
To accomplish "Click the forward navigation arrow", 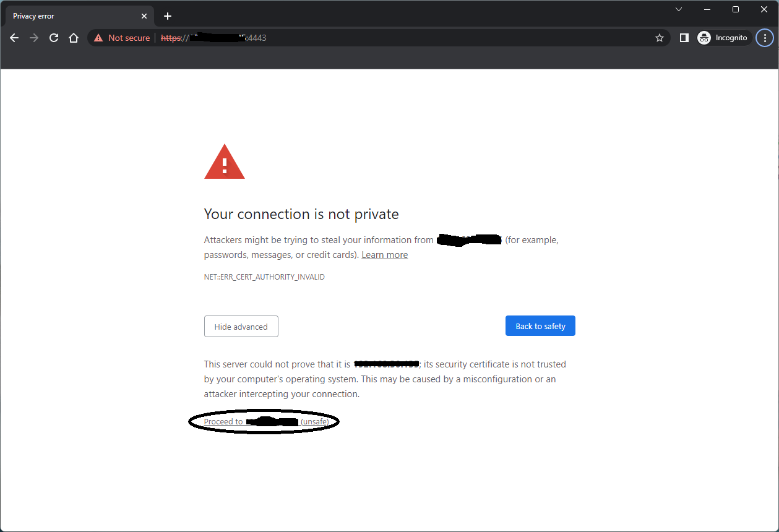I will (33, 38).
